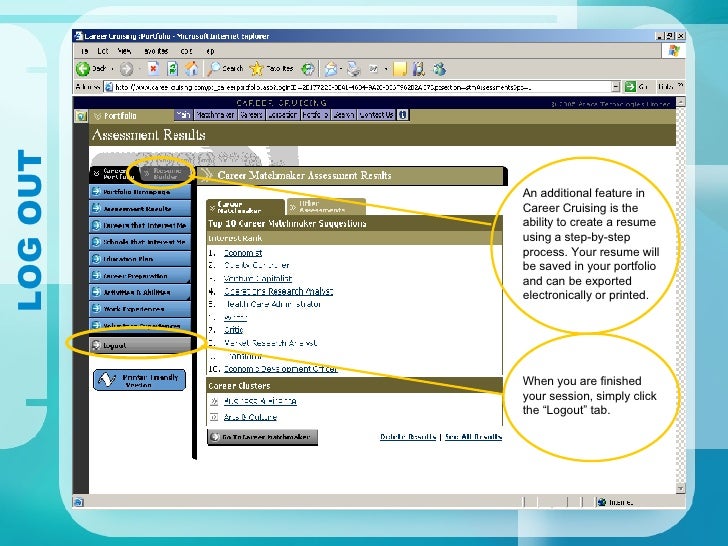This screenshot has width=728, height=546.
Task: Open the Tools menu
Action: point(186,51)
